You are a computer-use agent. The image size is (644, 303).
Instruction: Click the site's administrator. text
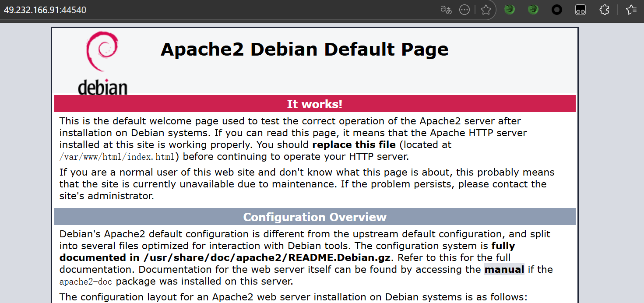tap(107, 196)
